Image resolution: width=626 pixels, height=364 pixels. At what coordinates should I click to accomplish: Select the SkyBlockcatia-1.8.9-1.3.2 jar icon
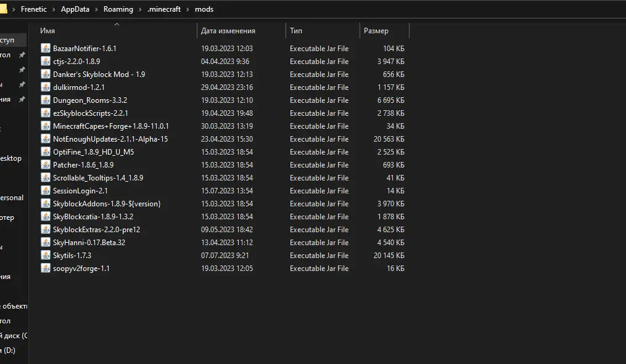pos(46,216)
